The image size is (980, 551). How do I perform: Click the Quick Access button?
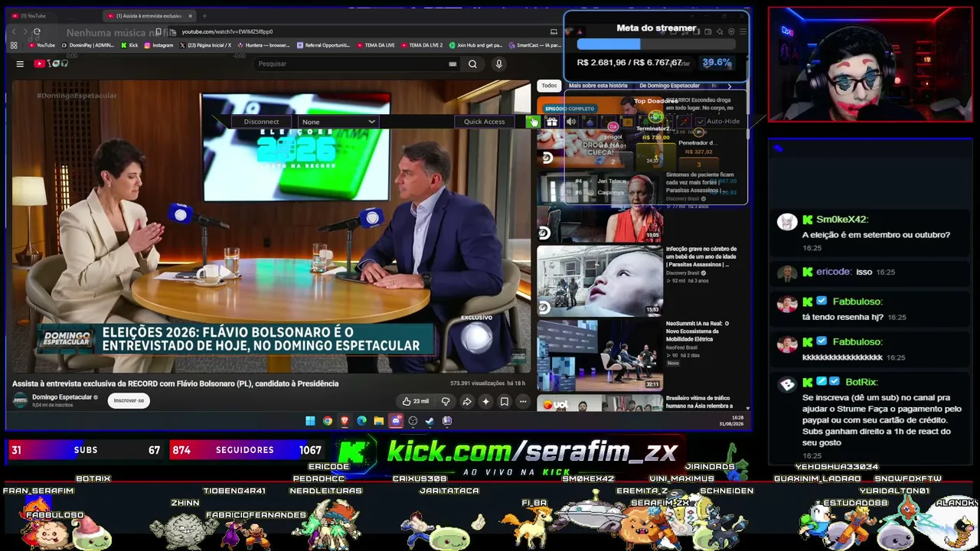(485, 122)
